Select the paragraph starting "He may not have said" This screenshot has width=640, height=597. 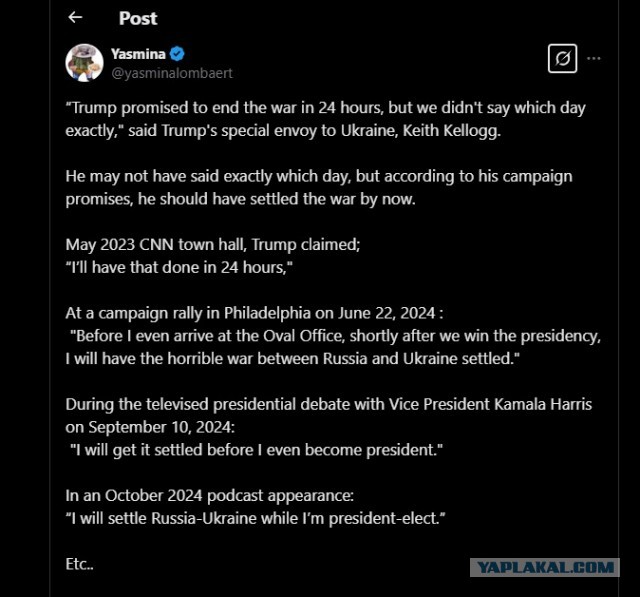[x=318, y=185]
